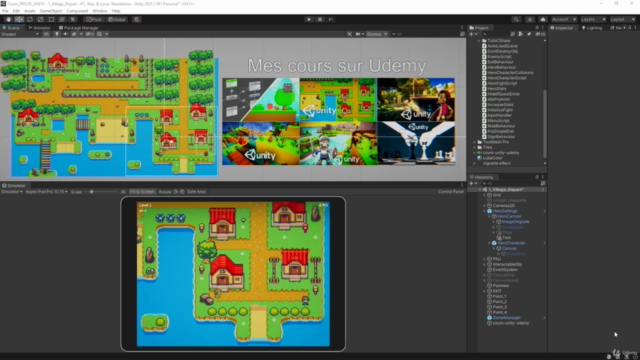640x360 pixels.
Task: Switch to the Animator tab
Action: (40, 28)
